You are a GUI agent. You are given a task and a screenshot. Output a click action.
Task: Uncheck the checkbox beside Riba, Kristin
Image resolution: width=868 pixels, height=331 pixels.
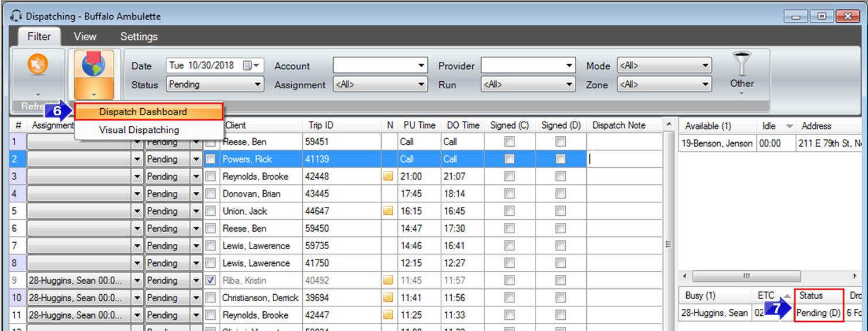click(211, 280)
